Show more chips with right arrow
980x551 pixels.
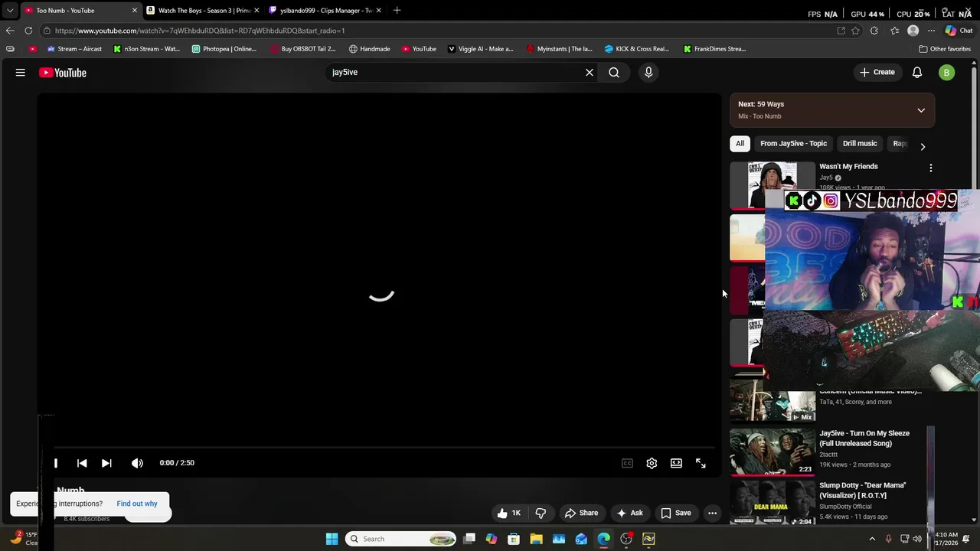[923, 146]
